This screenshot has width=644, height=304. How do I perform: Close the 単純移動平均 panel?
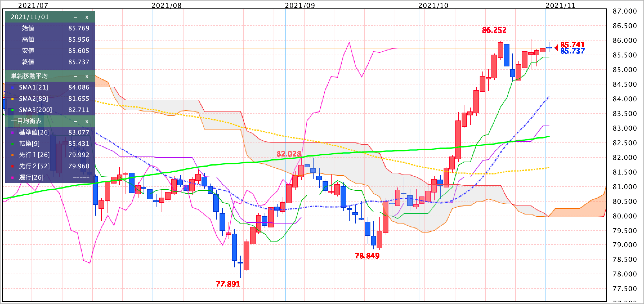87,76
